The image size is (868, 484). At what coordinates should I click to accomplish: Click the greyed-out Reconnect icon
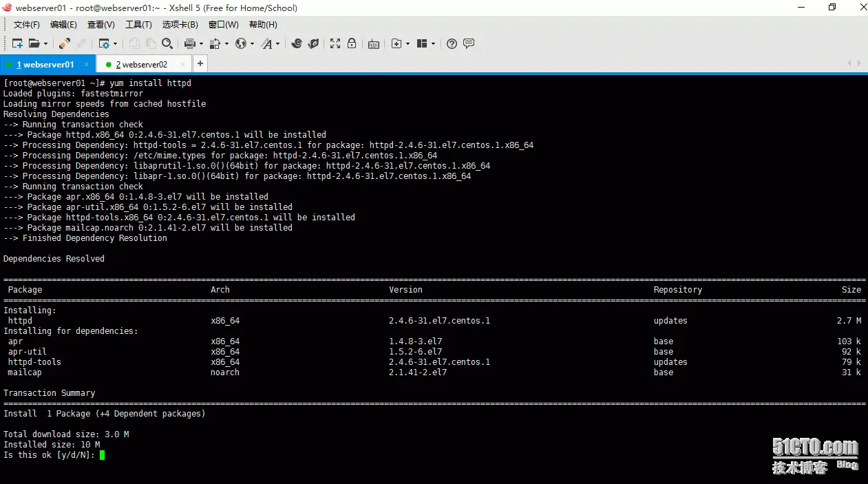[x=81, y=43]
